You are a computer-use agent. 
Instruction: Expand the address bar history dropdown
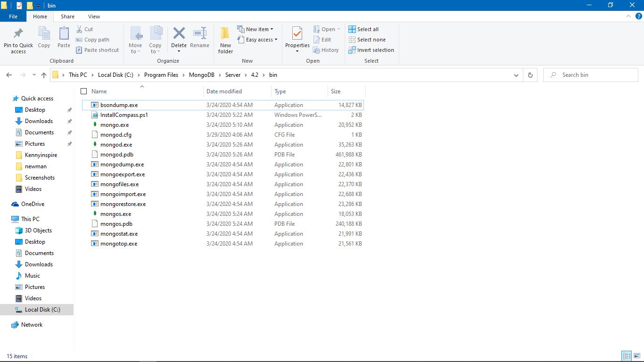[x=517, y=75]
